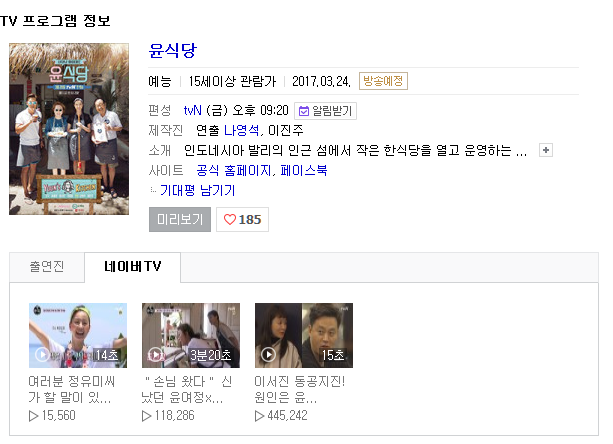The height and width of the screenshot is (444, 613).
Task: Play the 14초 정유미 video clip
Action: (x=78, y=335)
